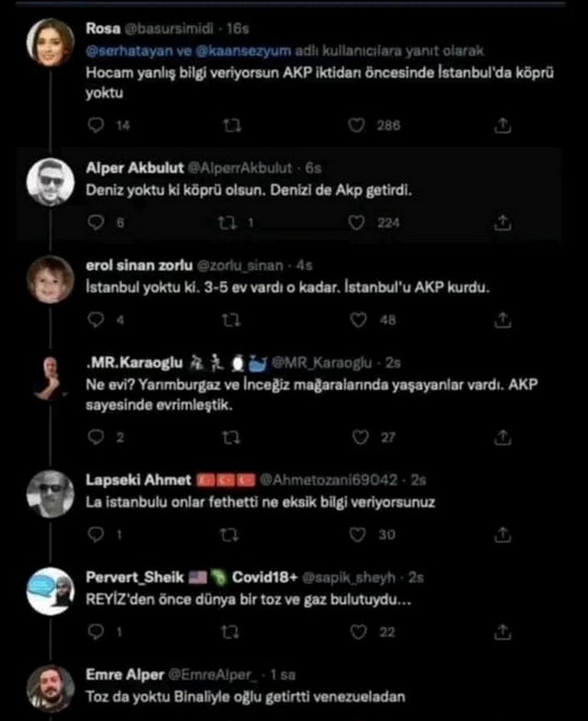This screenshot has width=588, height=721.
Task: Open Alper Akbulut's profile name
Action: coord(134,168)
